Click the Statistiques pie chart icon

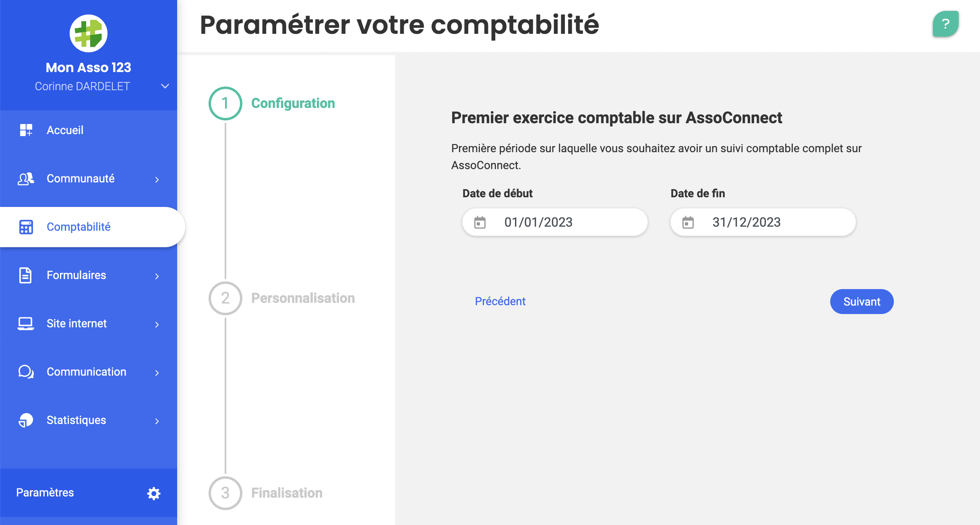coord(26,420)
